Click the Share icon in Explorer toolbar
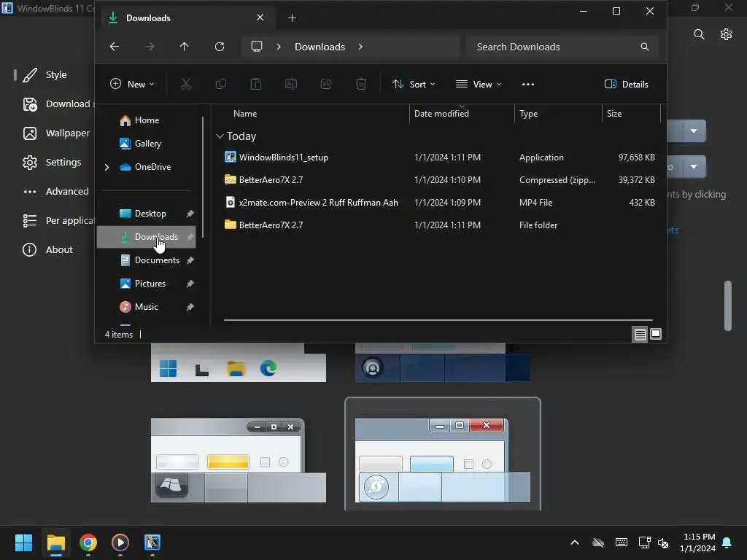This screenshot has height=560, width=747. 326,85
